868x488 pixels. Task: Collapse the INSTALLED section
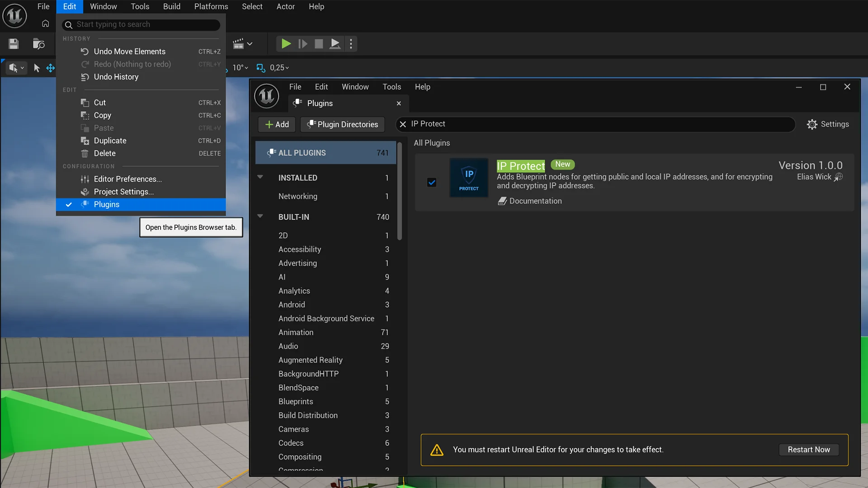[x=260, y=177]
